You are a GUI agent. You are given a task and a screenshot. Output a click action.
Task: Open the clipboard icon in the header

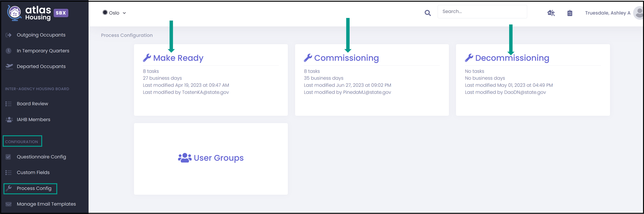click(570, 13)
